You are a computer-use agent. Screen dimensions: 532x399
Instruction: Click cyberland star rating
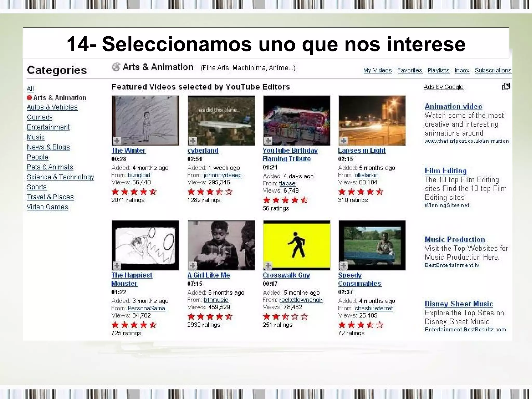pos(210,192)
